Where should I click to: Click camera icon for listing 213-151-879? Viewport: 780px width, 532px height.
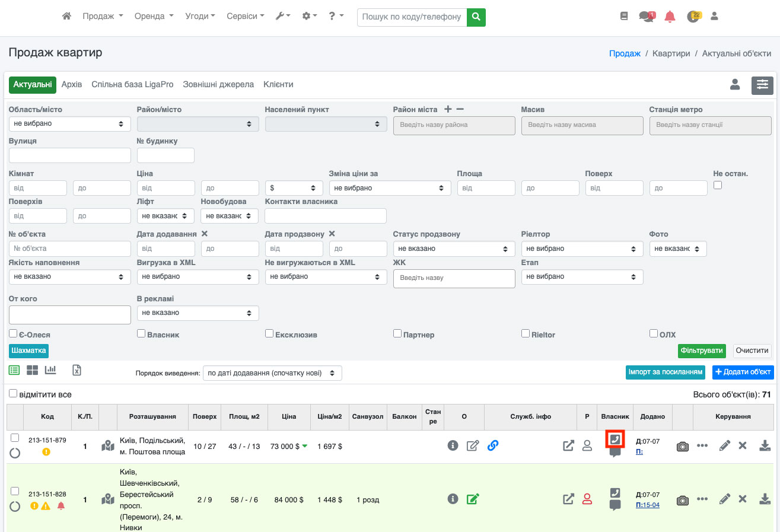[683, 446]
